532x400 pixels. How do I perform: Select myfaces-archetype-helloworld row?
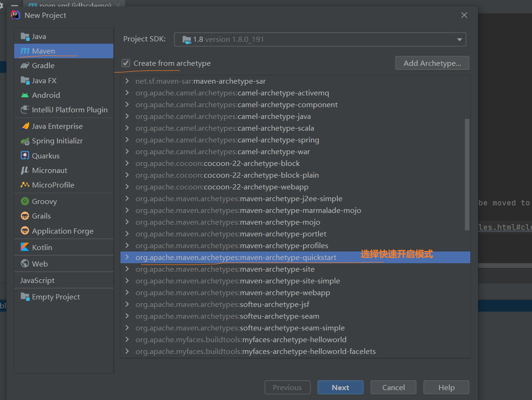pos(295,339)
